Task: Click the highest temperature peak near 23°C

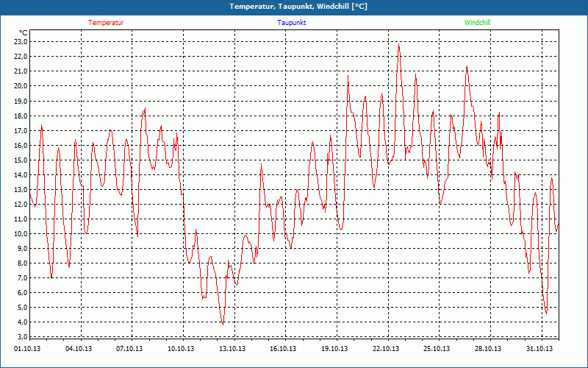Action: click(398, 45)
